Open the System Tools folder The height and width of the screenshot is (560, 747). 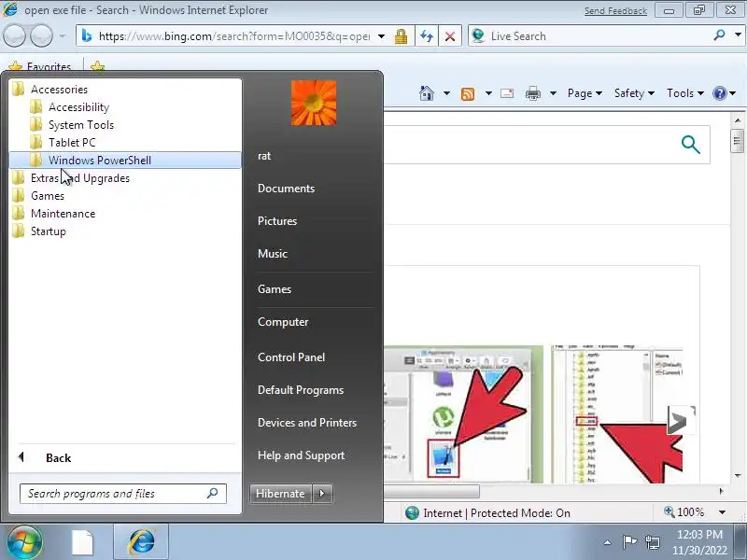tap(81, 125)
